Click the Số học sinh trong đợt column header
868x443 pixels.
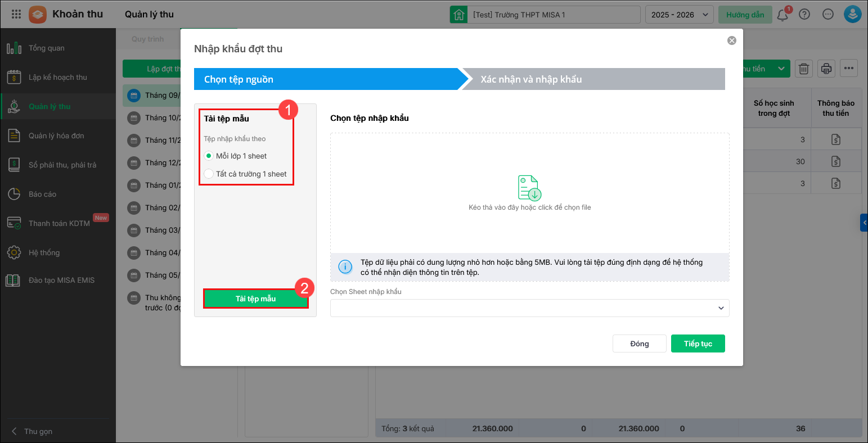coord(774,108)
